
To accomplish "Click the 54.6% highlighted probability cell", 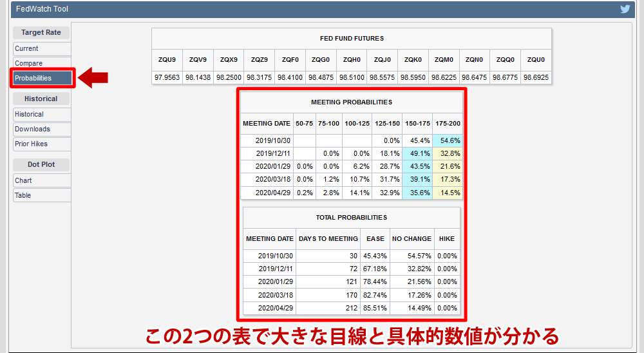I will (x=448, y=140).
